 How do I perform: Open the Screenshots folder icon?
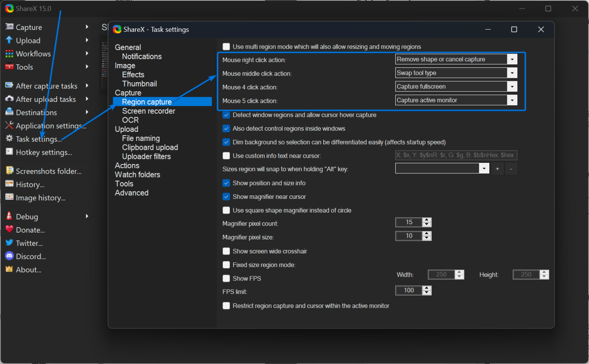9,171
